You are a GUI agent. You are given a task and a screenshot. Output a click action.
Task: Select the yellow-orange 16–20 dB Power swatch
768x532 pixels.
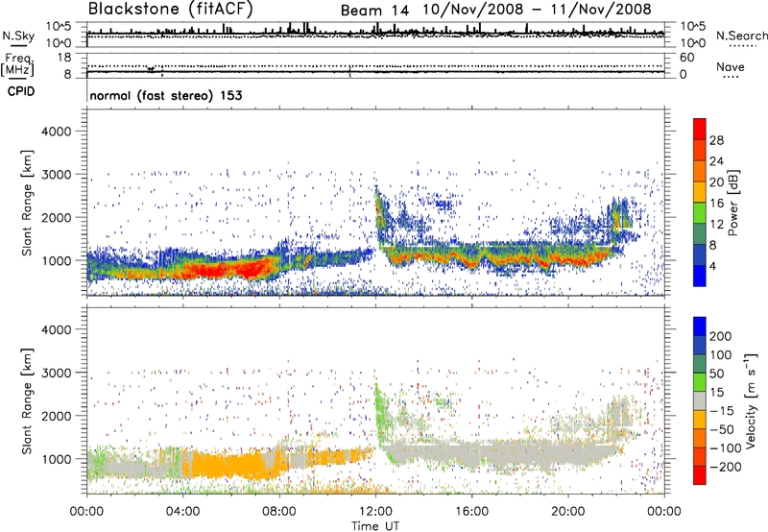700,192
